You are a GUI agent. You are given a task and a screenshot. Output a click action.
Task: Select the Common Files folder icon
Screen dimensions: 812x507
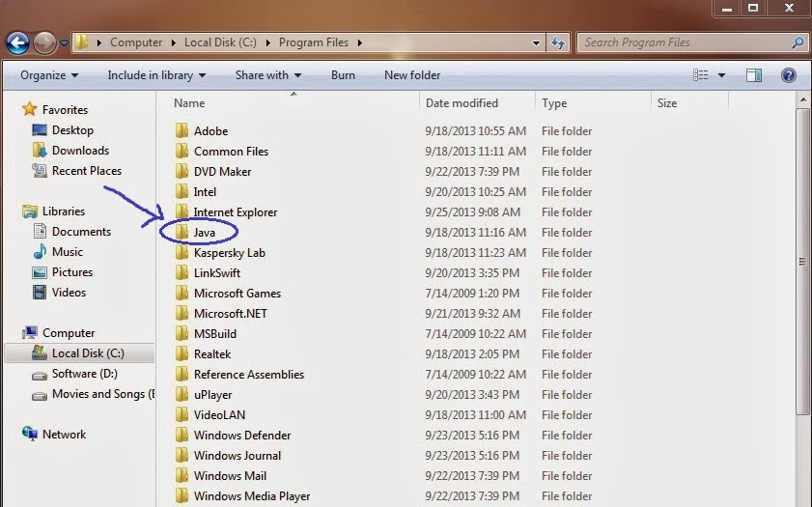[x=182, y=151]
